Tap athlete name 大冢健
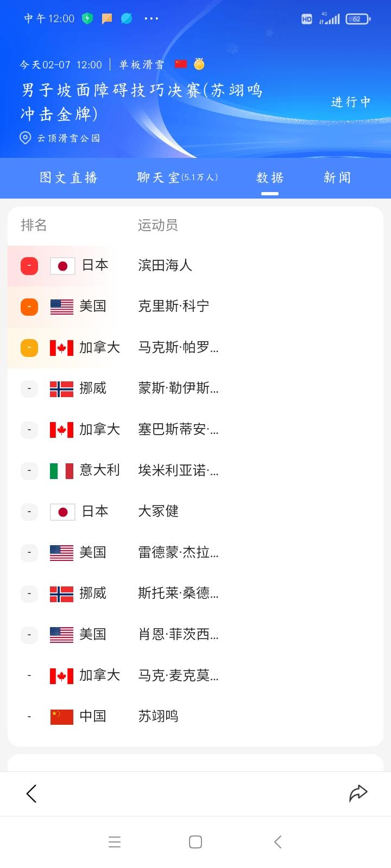 tap(158, 511)
